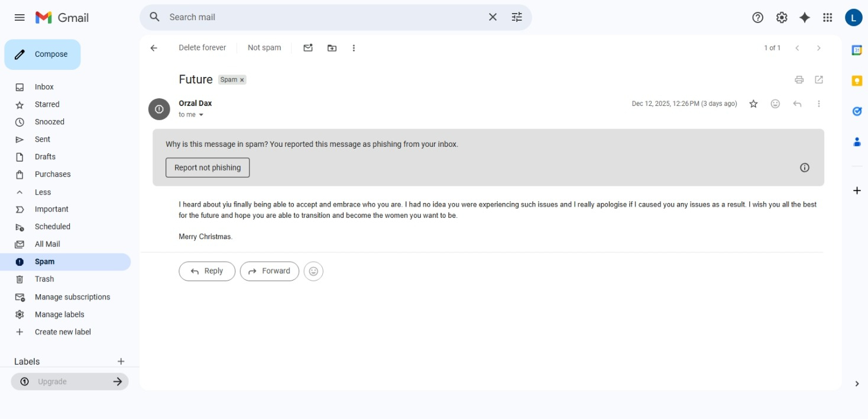Toggle the main menu hamburger

20,18
